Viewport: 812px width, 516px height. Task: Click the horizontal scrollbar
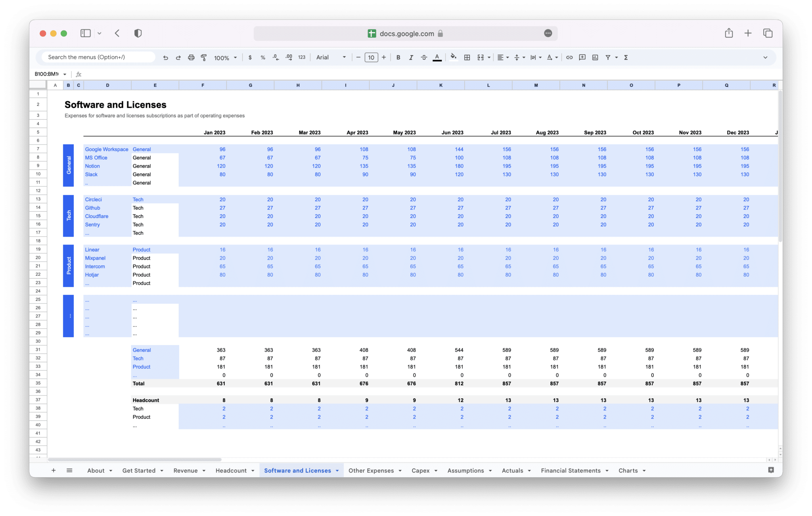click(x=134, y=460)
